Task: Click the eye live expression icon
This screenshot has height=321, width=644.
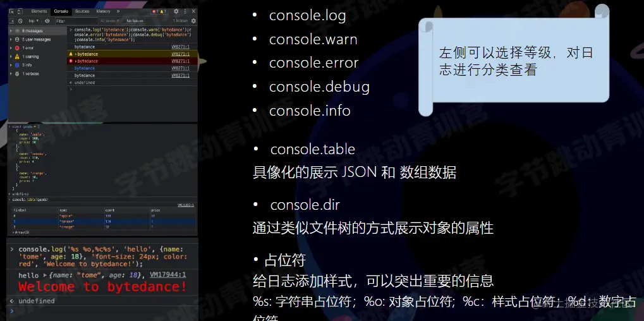Action: 47,21
